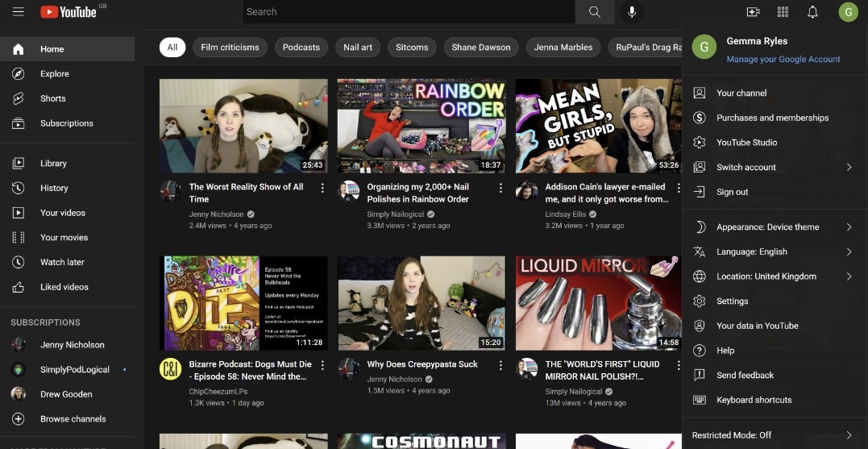Click the C&I channel avatar
The width and height of the screenshot is (868, 449).
(x=171, y=368)
